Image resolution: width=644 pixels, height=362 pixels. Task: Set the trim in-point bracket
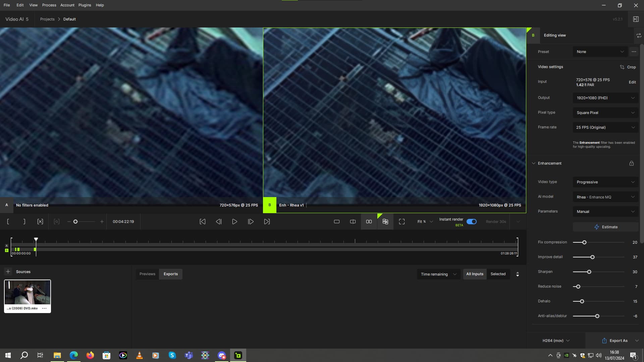point(8,222)
